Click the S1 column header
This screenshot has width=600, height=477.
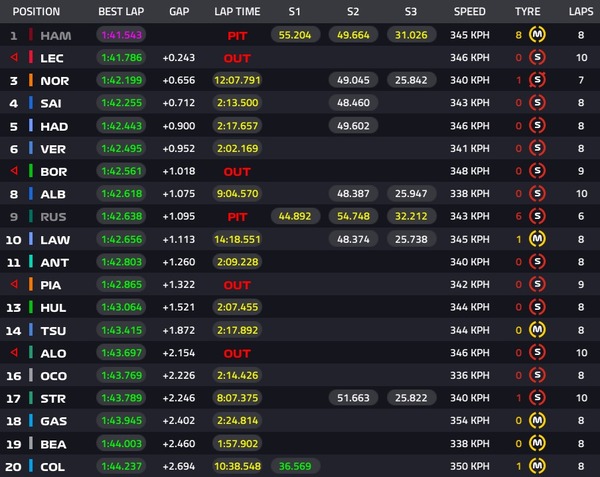295,11
